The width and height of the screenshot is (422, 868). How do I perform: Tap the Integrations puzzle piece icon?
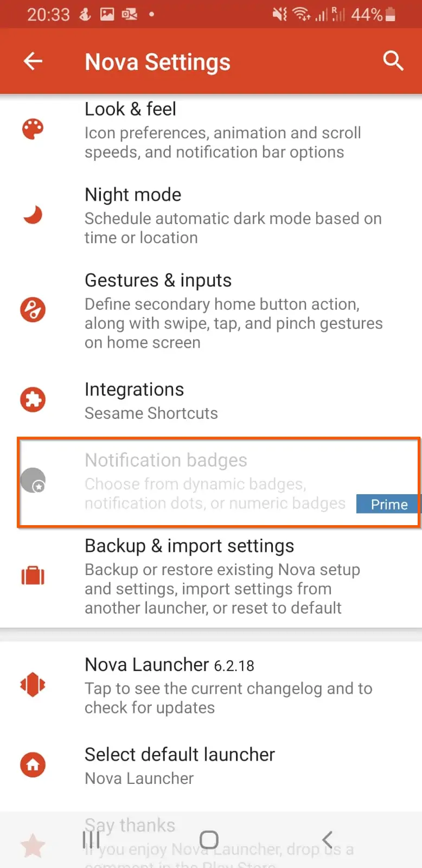tap(33, 400)
